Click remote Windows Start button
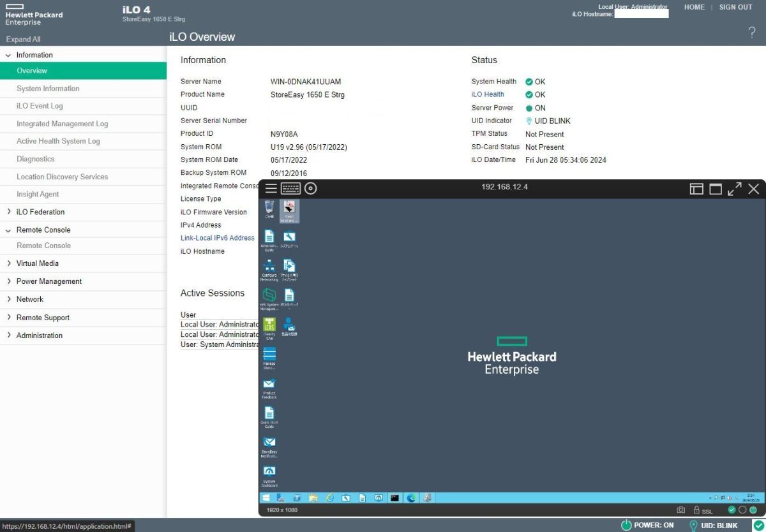 click(266, 498)
